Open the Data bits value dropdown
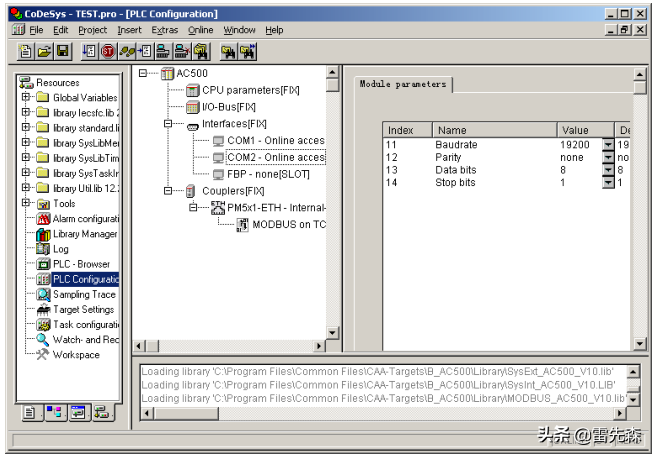This screenshot has height=457, width=655. pyautogui.click(x=608, y=170)
